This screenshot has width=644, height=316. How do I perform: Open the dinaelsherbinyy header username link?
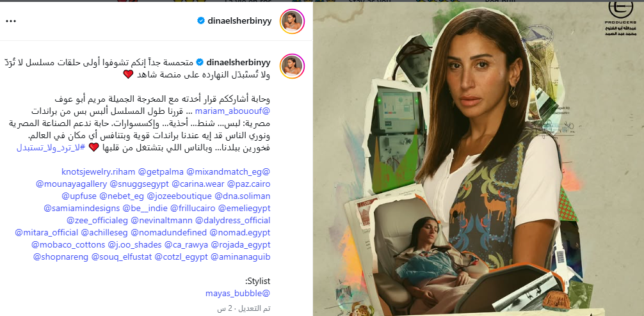click(x=239, y=20)
